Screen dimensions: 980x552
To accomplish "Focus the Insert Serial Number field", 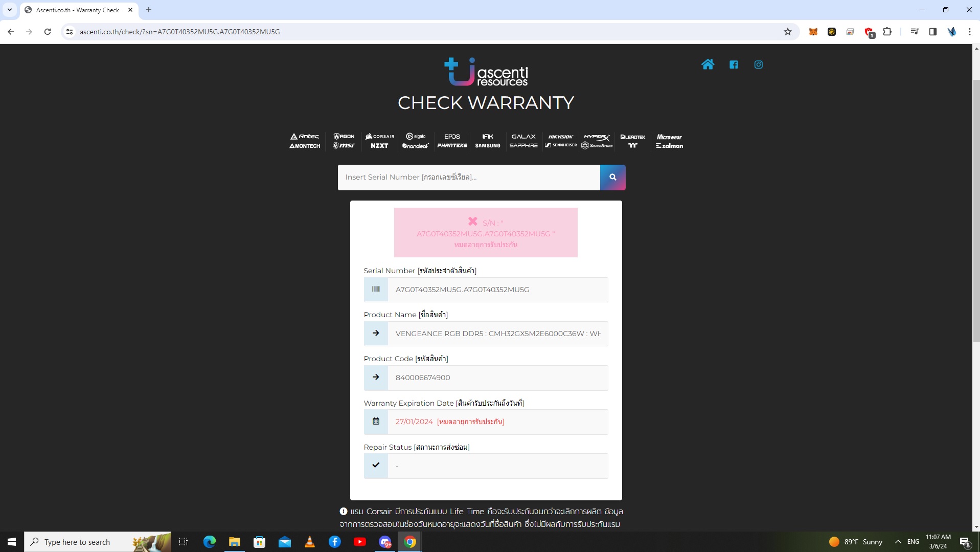I will [x=468, y=178].
